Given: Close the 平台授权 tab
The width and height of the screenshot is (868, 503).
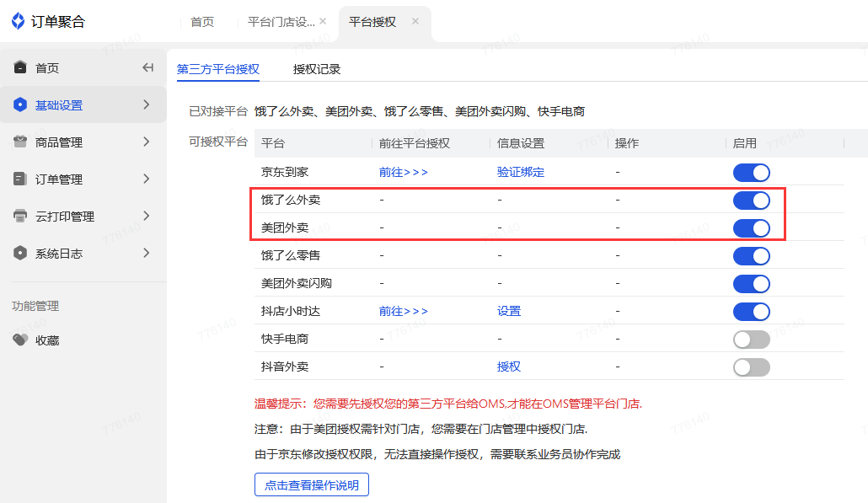Looking at the screenshot, I should pos(415,21).
